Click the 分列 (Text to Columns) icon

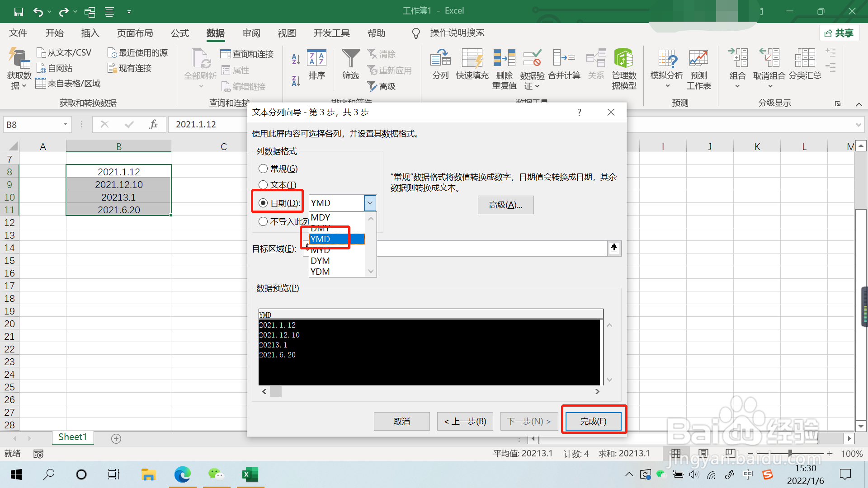440,59
